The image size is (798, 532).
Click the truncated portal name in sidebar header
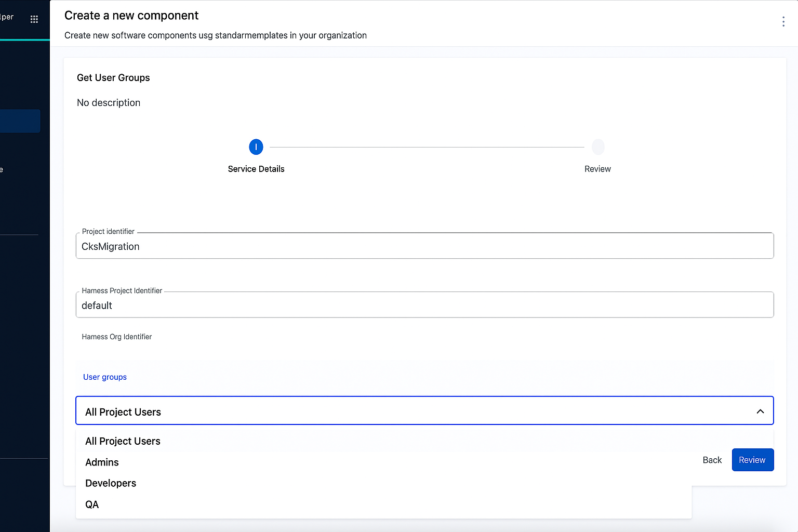pos(7,17)
